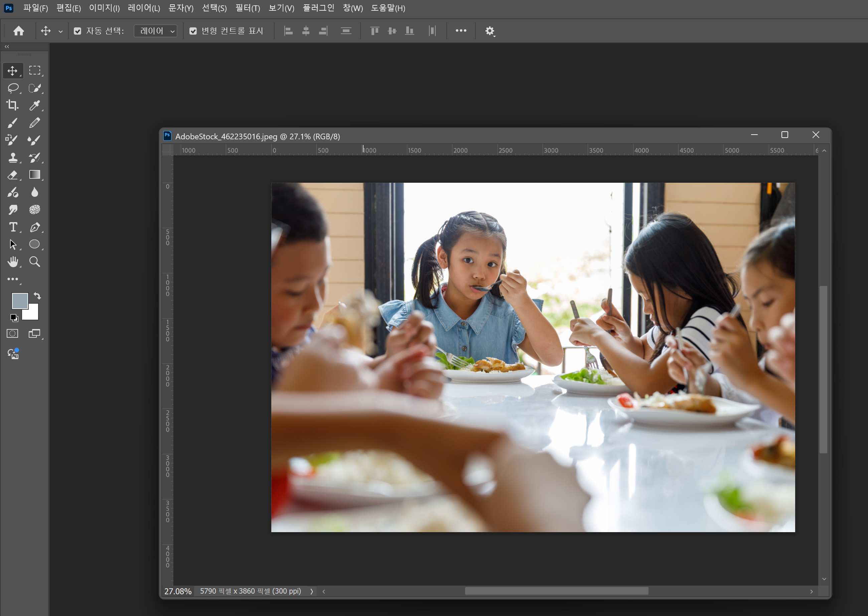The image size is (868, 616).
Task: Toggle Quick Mask mode
Action: pyautogui.click(x=12, y=333)
